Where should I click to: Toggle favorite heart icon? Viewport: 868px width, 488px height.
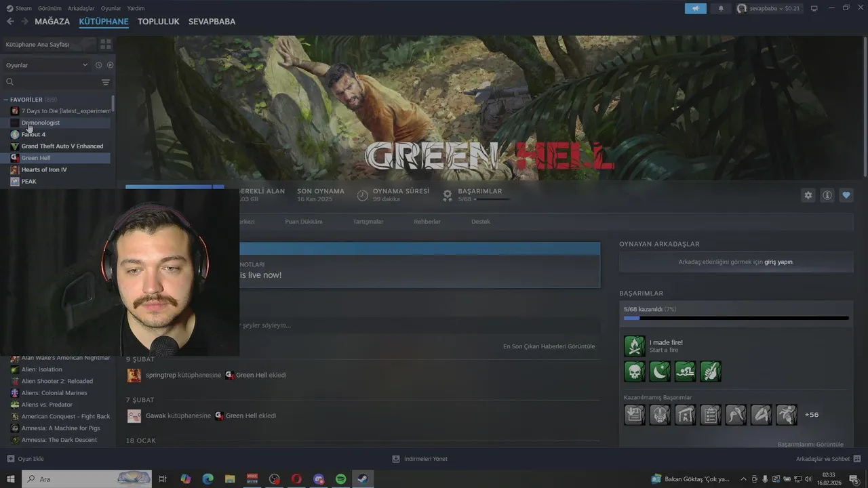pyautogui.click(x=846, y=195)
